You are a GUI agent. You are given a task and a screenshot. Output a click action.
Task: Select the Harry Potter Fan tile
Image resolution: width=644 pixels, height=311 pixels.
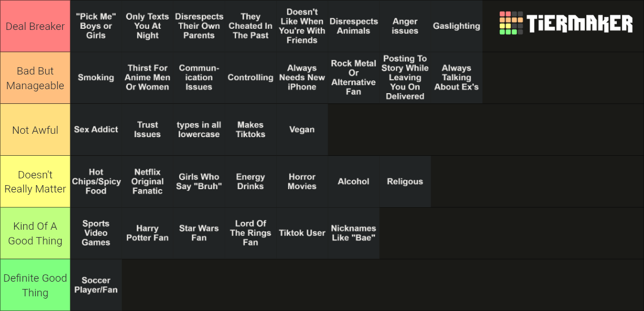(147, 233)
